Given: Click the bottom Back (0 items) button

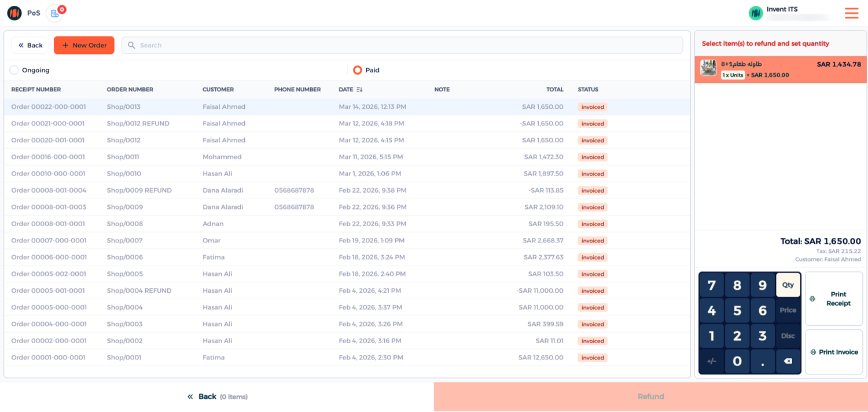Looking at the screenshot, I should point(217,396).
